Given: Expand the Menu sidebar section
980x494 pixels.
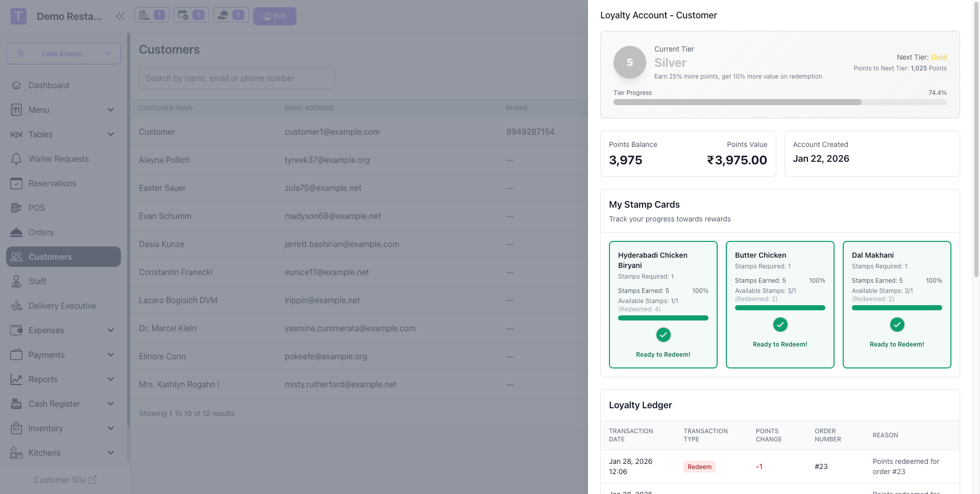Looking at the screenshot, I should [x=111, y=110].
